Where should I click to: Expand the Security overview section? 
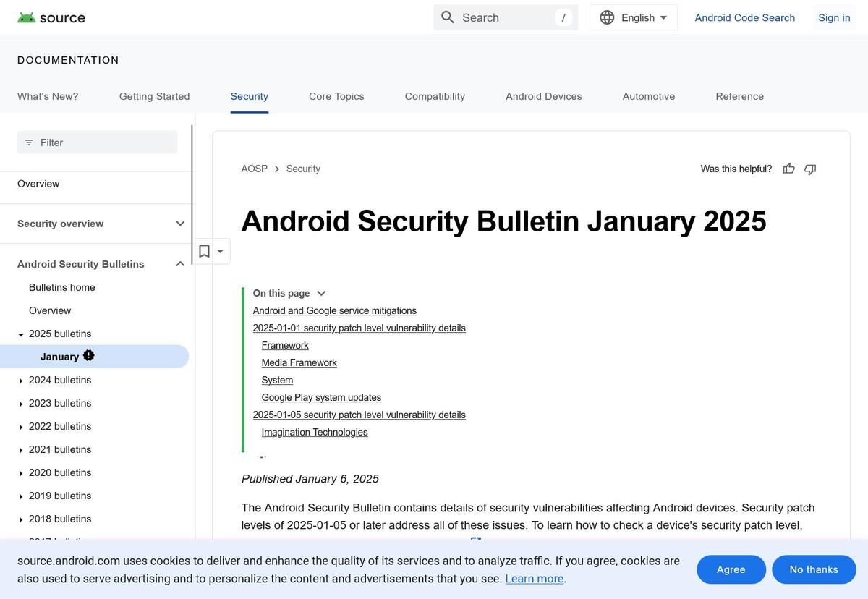(180, 224)
